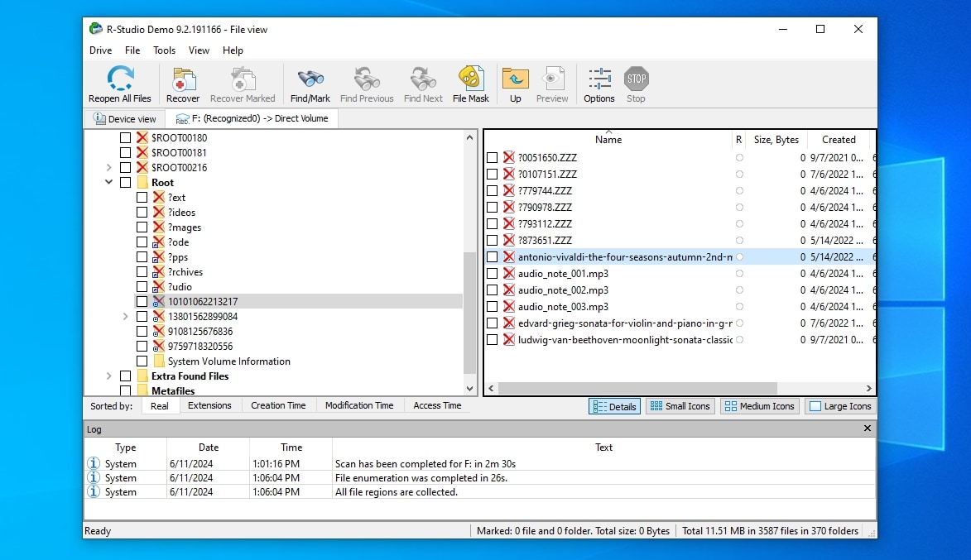Click the Find Previous icon

click(367, 79)
